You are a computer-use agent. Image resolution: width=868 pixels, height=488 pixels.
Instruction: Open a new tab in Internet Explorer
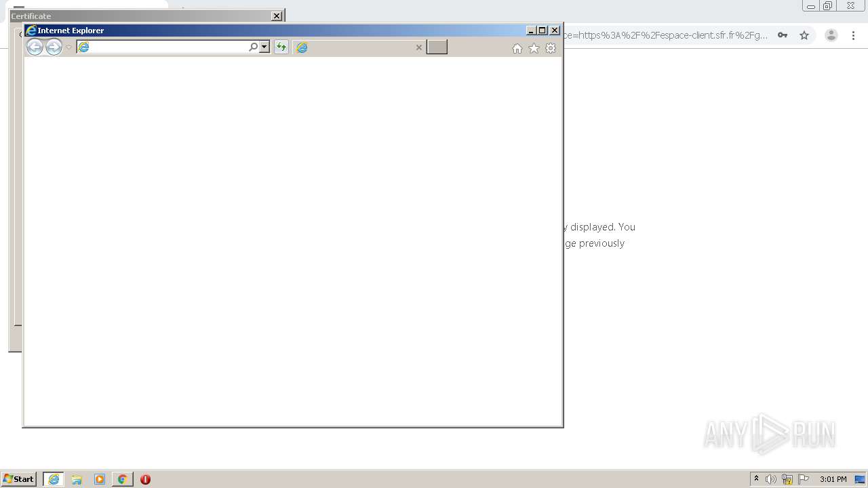coord(437,47)
